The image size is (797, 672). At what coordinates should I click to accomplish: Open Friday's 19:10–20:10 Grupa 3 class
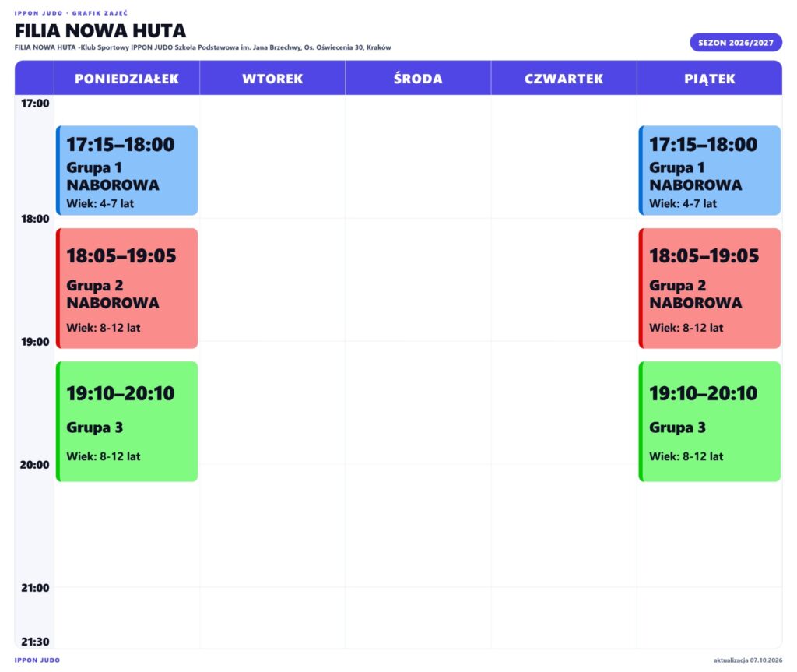(710, 422)
